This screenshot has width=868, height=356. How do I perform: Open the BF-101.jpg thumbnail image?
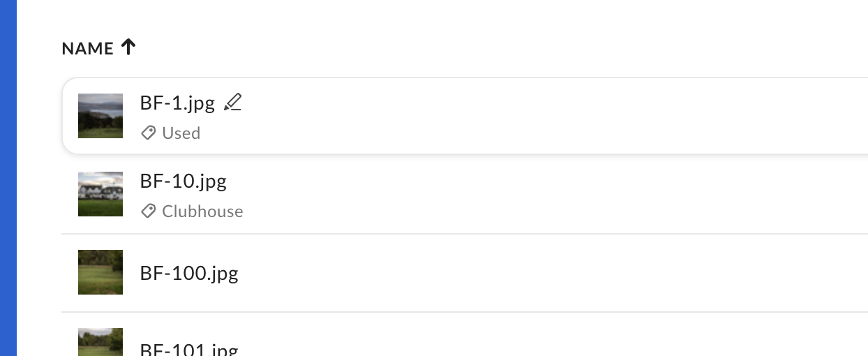tap(100, 342)
